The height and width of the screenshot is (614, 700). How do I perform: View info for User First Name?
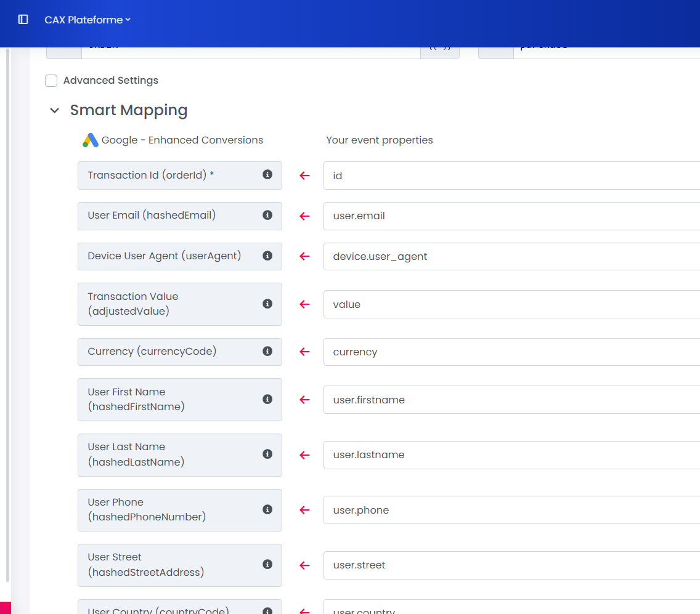click(x=267, y=399)
